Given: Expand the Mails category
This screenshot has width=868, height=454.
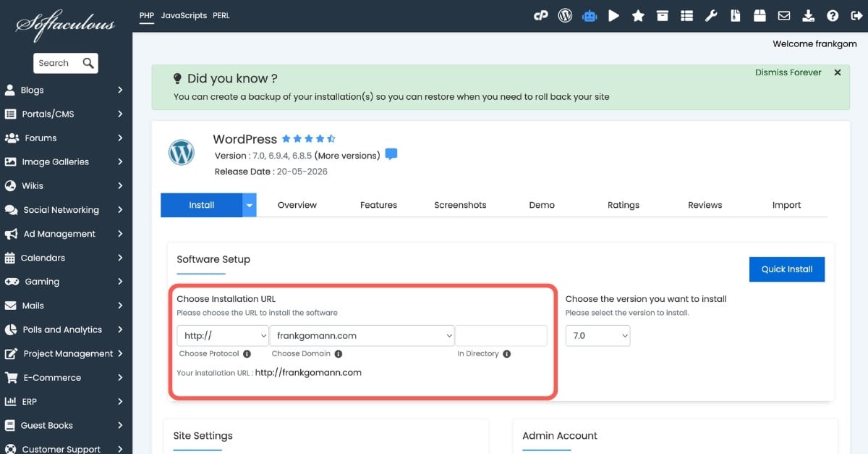Looking at the screenshot, I should click(66, 305).
